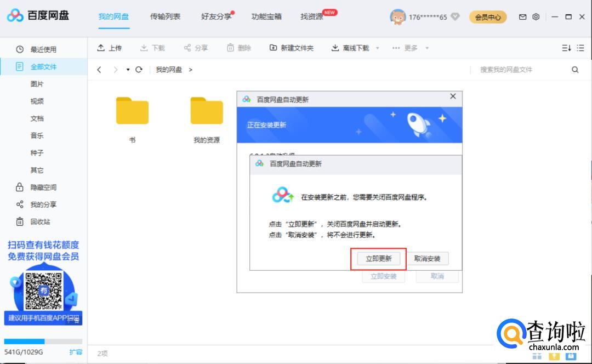
Task: Go forward with the right arrow
Action: [x=116, y=70]
